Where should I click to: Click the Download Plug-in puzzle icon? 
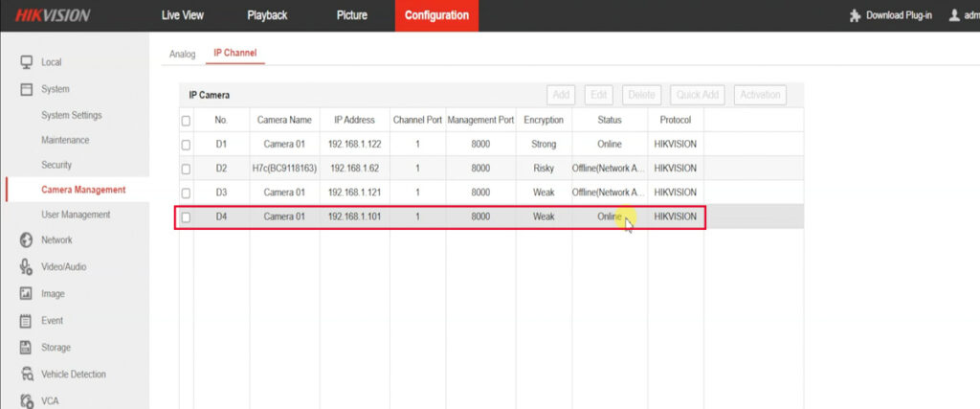point(854,16)
